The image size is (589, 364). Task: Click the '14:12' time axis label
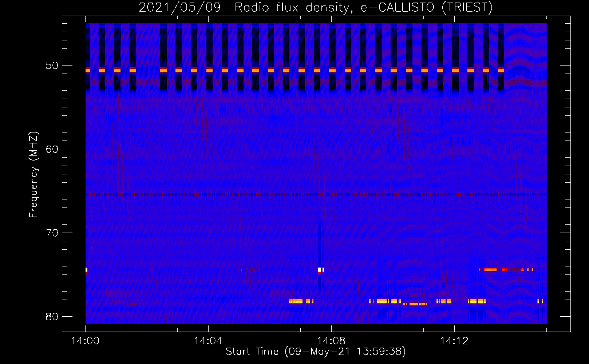(x=454, y=341)
